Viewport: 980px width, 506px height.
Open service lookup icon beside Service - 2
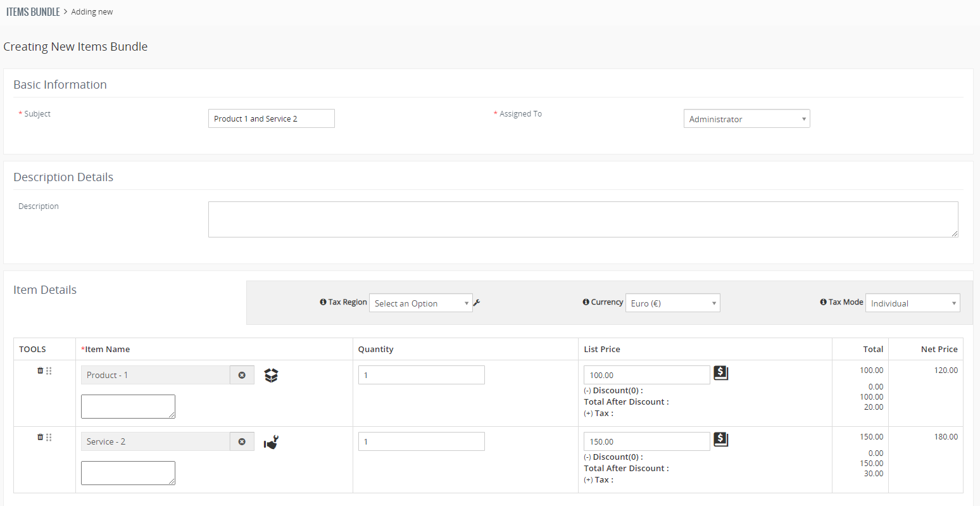point(271,442)
